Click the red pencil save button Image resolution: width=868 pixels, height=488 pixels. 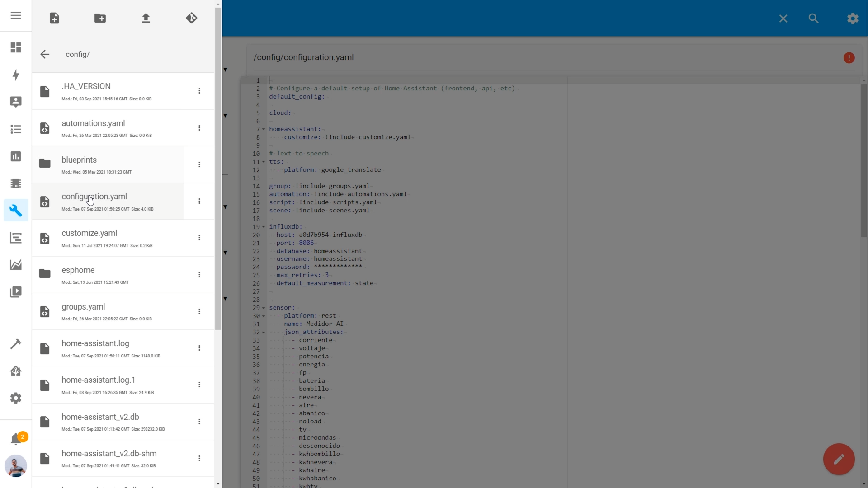839,459
